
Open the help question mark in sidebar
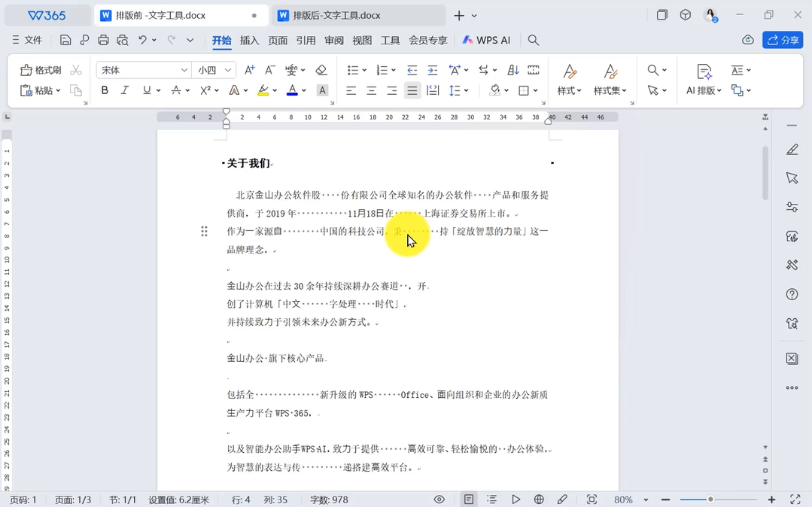click(792, 294)
